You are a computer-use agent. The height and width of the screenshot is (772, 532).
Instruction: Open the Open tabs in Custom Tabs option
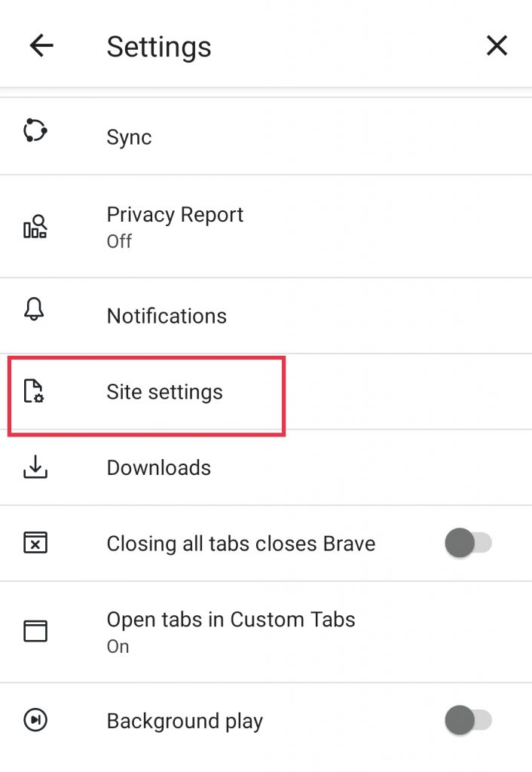click(231, 630)
